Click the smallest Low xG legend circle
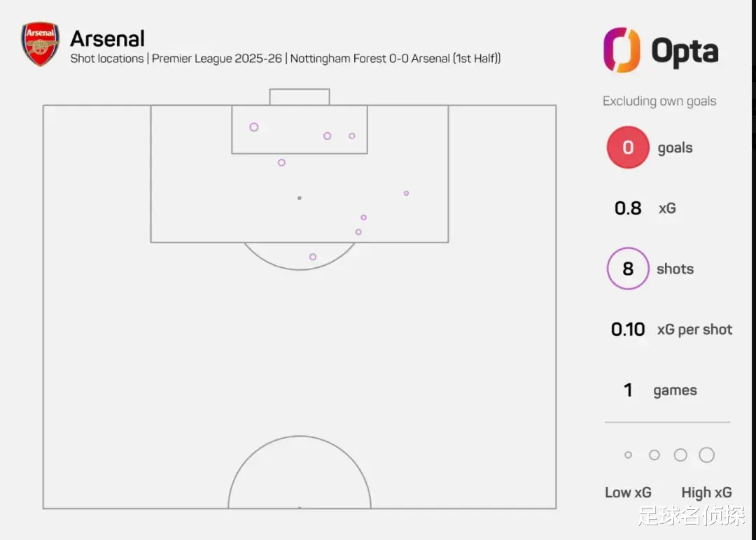 [628, 455]
